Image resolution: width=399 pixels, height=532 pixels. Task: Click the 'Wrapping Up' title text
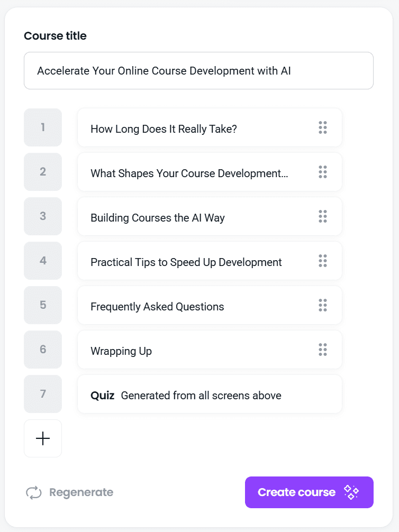tap(121, 351)
